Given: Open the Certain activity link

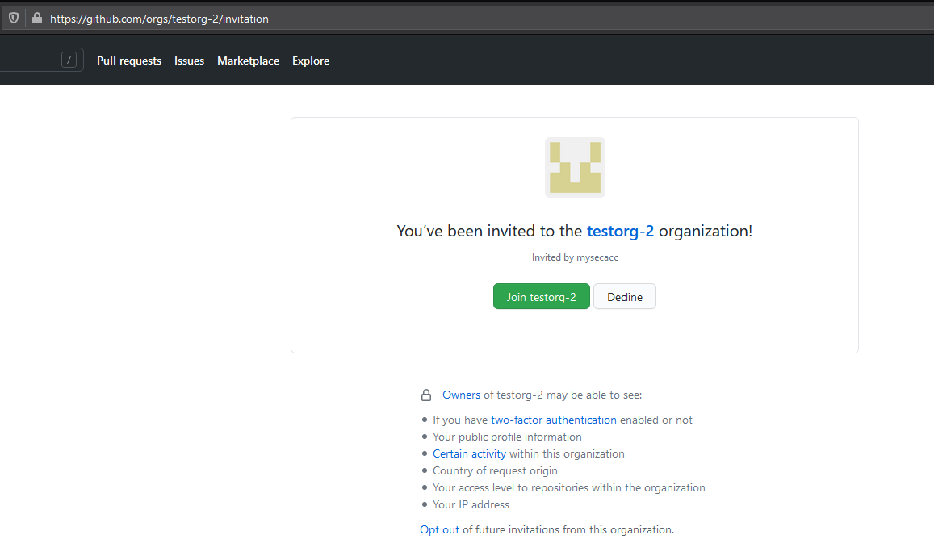Looking at the screenshot, I should point(469,453).
